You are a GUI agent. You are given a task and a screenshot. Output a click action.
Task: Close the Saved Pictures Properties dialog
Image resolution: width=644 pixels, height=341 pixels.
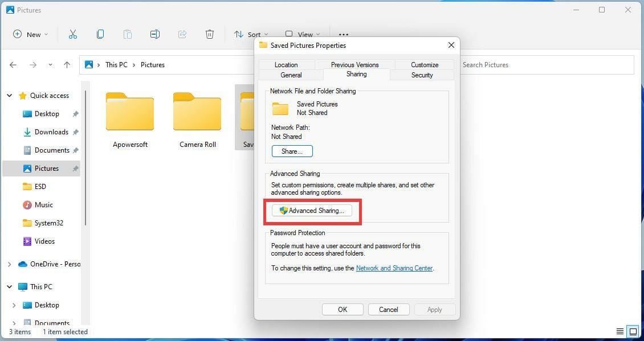click(451, 45)
